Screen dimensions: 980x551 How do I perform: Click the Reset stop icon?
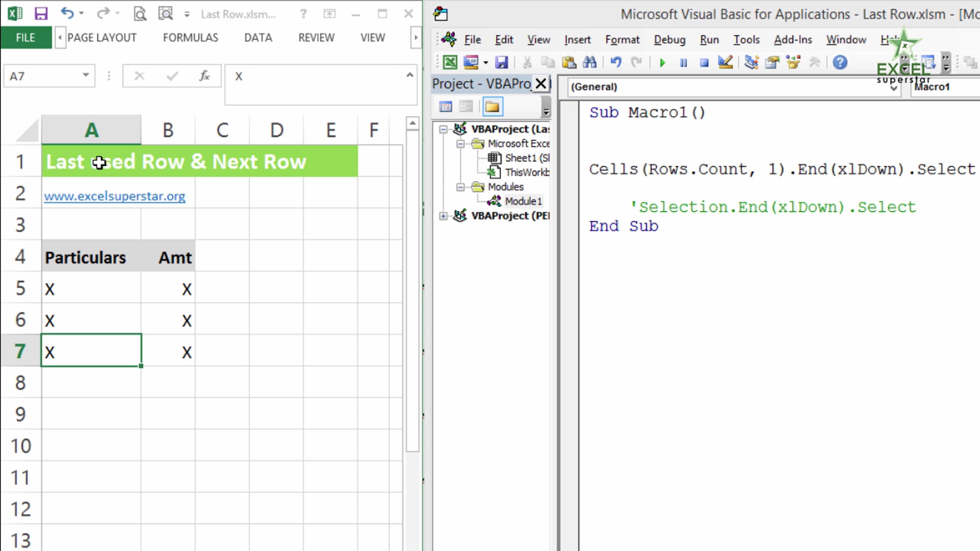click(704, 63)
